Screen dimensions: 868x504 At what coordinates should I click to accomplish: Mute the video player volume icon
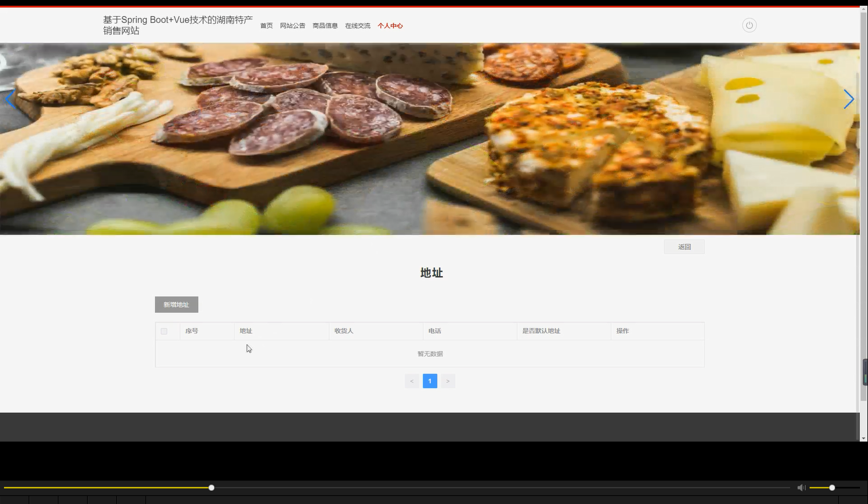[x=801, y=487]
